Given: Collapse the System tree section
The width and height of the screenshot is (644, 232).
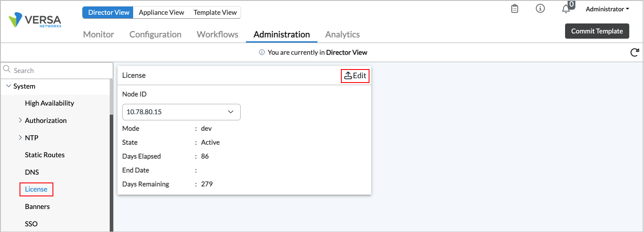Looking at the screenshot, I should (x=8, y=86).
